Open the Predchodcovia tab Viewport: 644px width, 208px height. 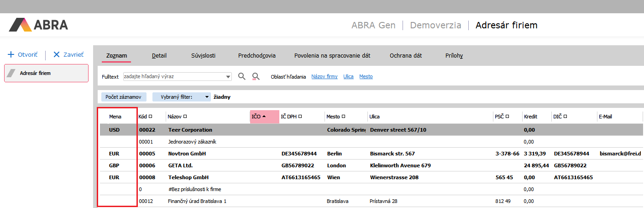(x=257, y=56)
